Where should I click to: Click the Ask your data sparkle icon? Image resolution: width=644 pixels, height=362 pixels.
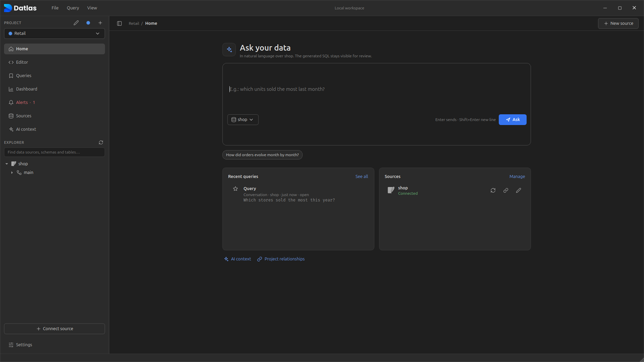click(x=229, y=49)
